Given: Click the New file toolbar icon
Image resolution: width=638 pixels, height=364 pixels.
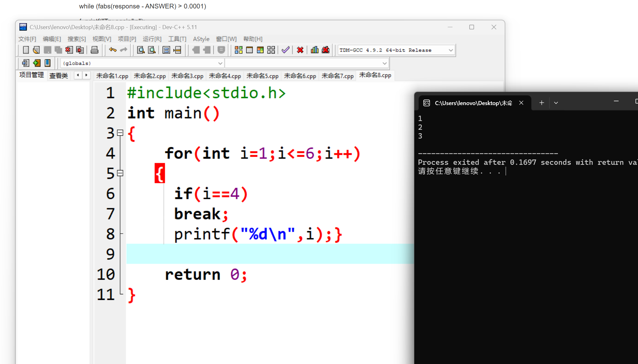Looking at the screenshot, I should point(26,50).
